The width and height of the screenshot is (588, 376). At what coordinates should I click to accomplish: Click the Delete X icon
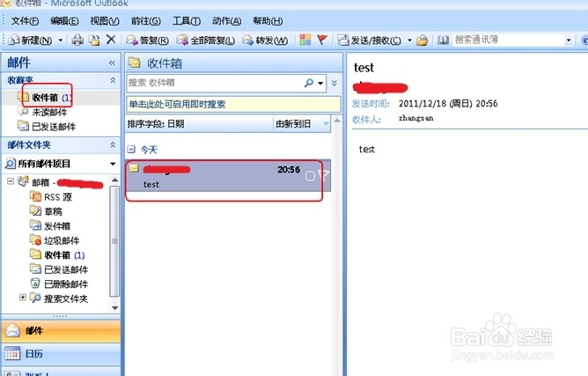click(x=111, y=40)
